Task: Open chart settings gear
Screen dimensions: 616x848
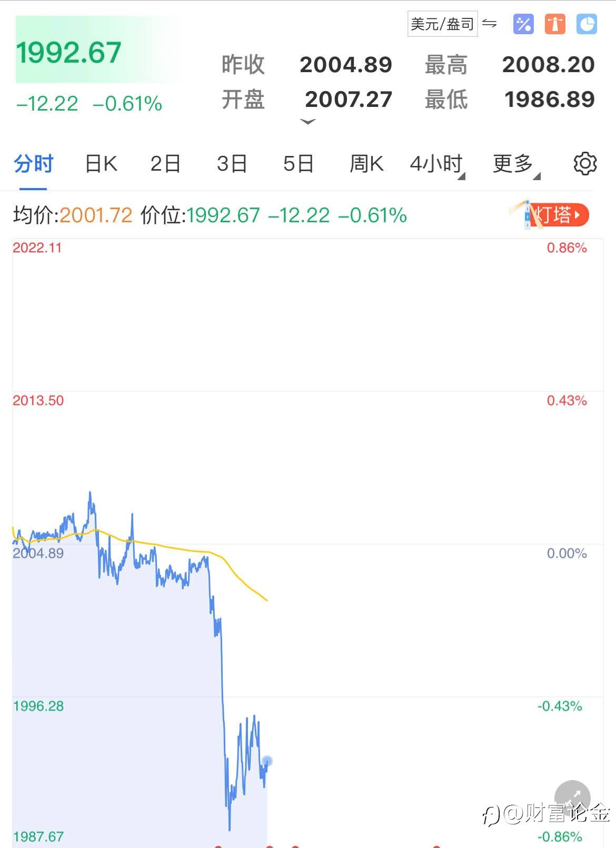Action: [x=585, y=164]
